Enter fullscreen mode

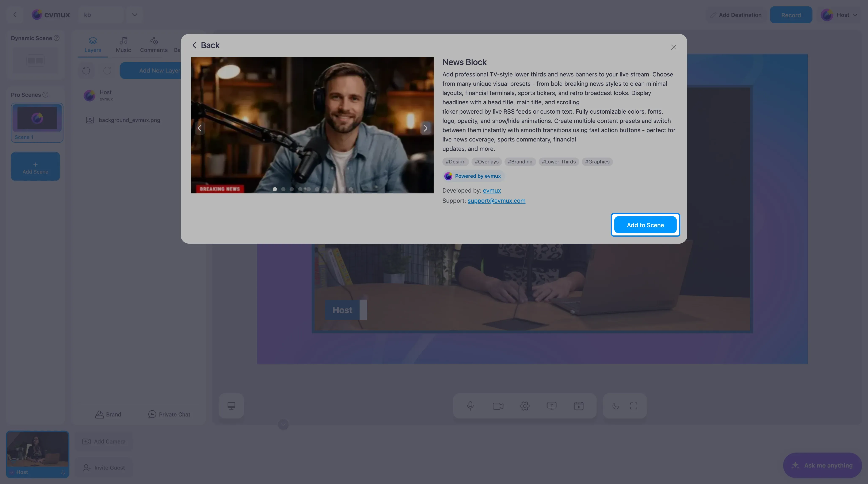pyautogui.click(x=633, y=406)
